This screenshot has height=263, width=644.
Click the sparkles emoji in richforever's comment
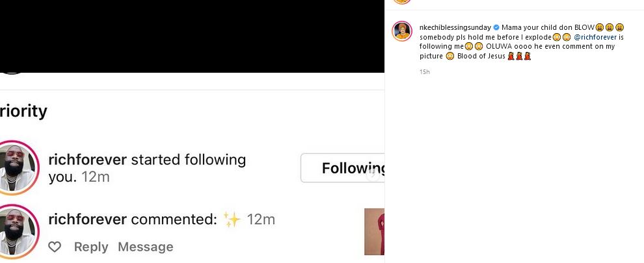232,219
